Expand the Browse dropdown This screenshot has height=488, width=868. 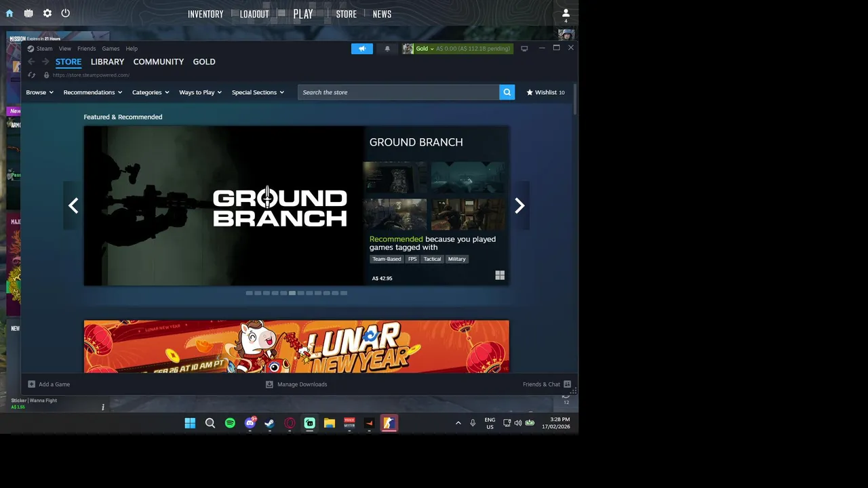39,92
